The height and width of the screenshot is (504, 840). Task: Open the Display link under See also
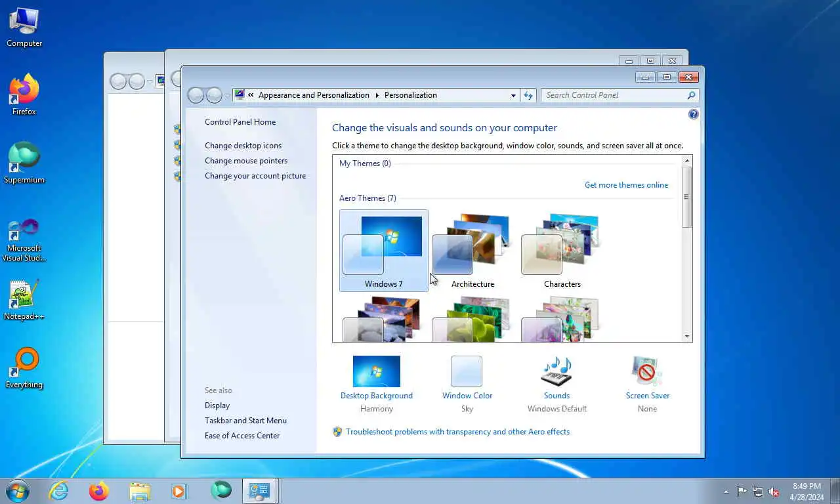pyautogui.click(x=217, y=406)
